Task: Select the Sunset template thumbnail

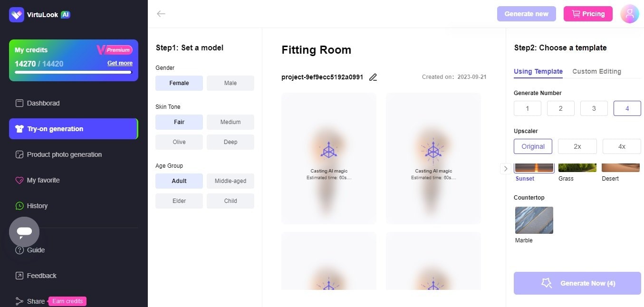Action: (535, 168)
